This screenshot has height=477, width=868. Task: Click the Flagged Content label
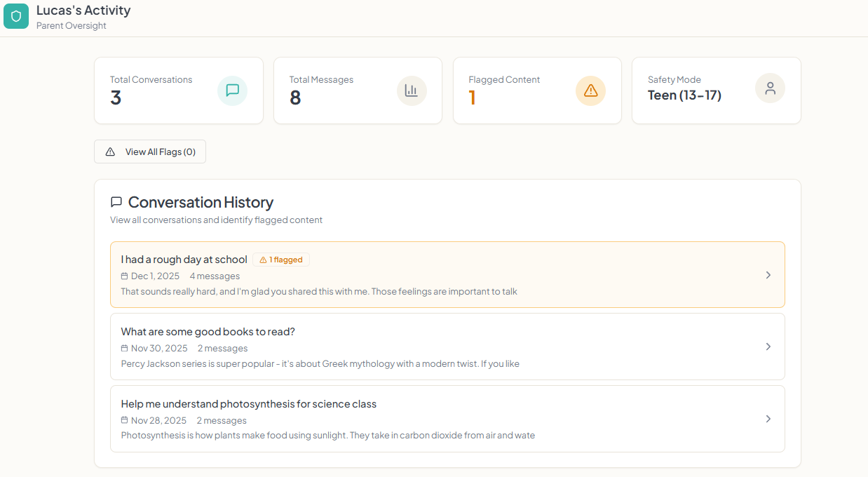pos(504,80)
